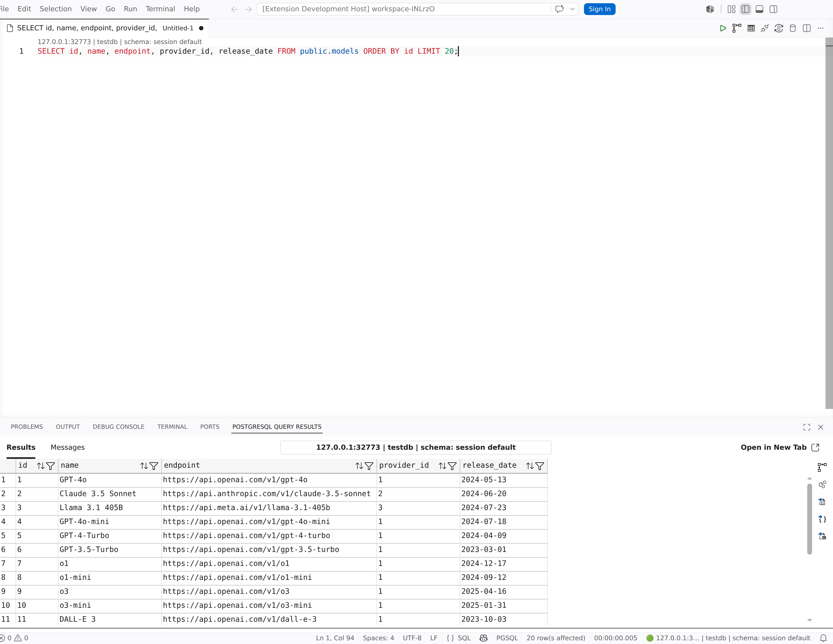Switch to the OUTPUT panel tab
The image size is (833, 644).
point(68,427)
